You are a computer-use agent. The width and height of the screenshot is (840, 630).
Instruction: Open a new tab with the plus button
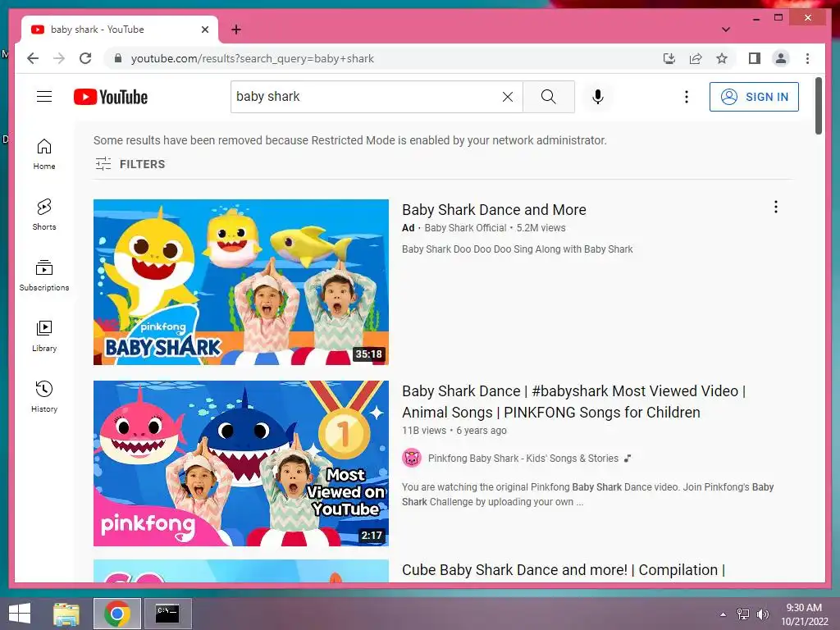click(236, 30)
